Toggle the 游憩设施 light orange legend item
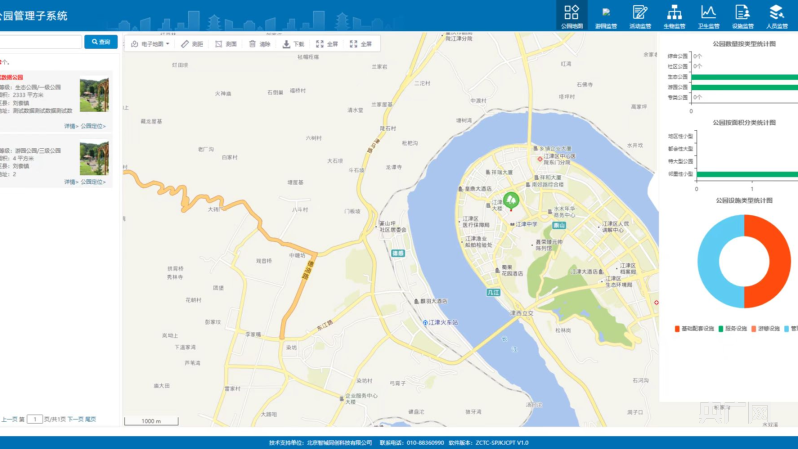 (765, 329)
